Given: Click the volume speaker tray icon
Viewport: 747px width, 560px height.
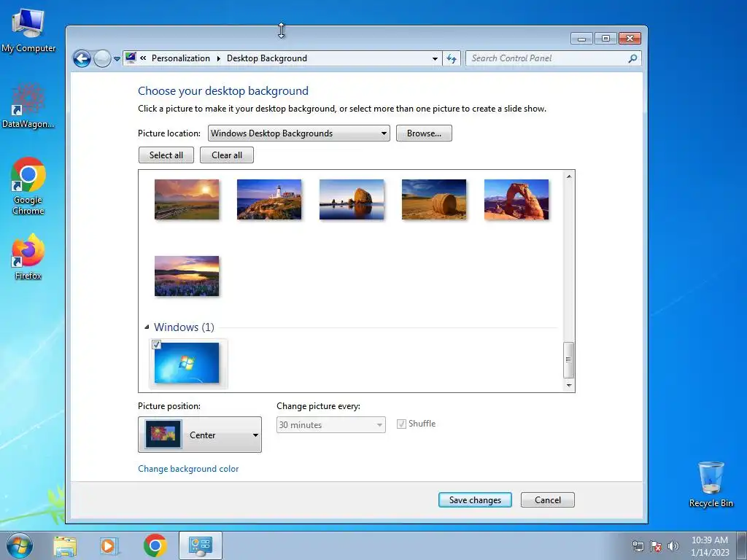Looking at the screenshot, I should point(673,546).
